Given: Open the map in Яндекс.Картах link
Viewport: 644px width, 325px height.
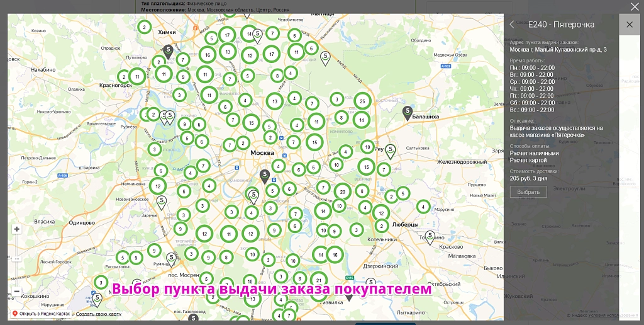Looking at the screenshot, I should tap(42, 314).
